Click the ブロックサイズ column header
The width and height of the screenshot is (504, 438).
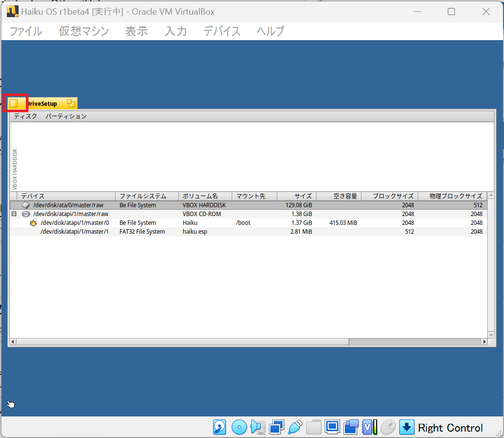390,196
